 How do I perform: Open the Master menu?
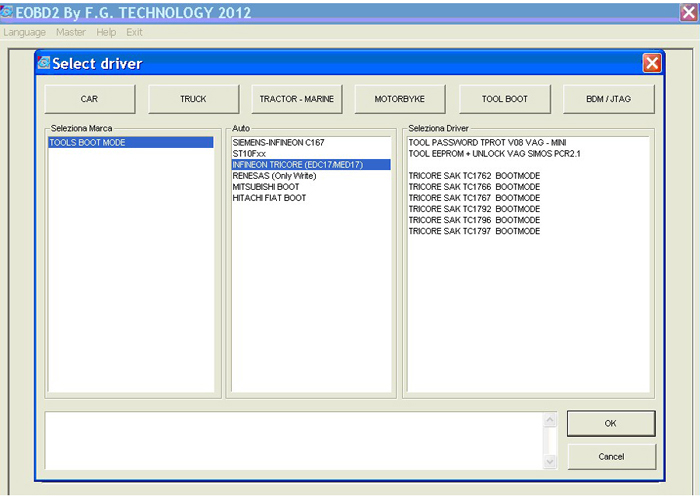click(x=71, y=32)
